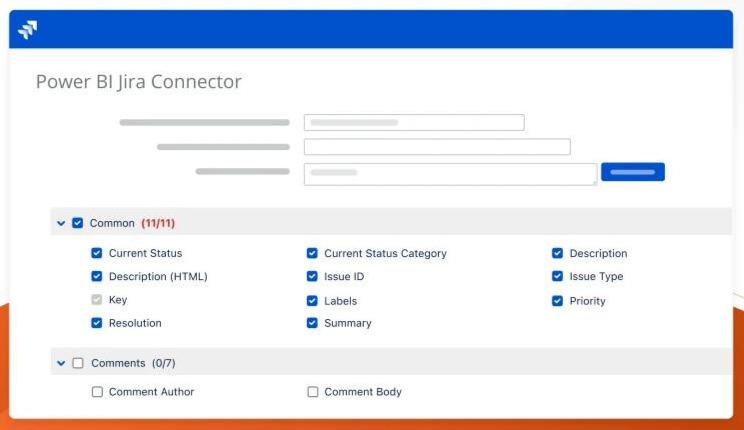The width and height of the screenshot is (744, 430).
Task: Uncheck the Current Status checkbox
Action: [x=97, y=253]
